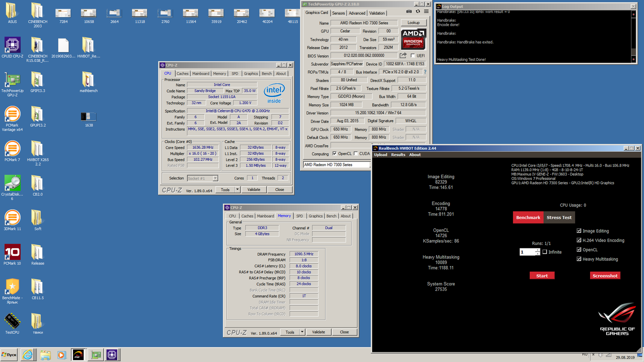Toggle OpenCL computing checkbox in GPU-Z
644x362 pixels.
(x=334, y=154)
